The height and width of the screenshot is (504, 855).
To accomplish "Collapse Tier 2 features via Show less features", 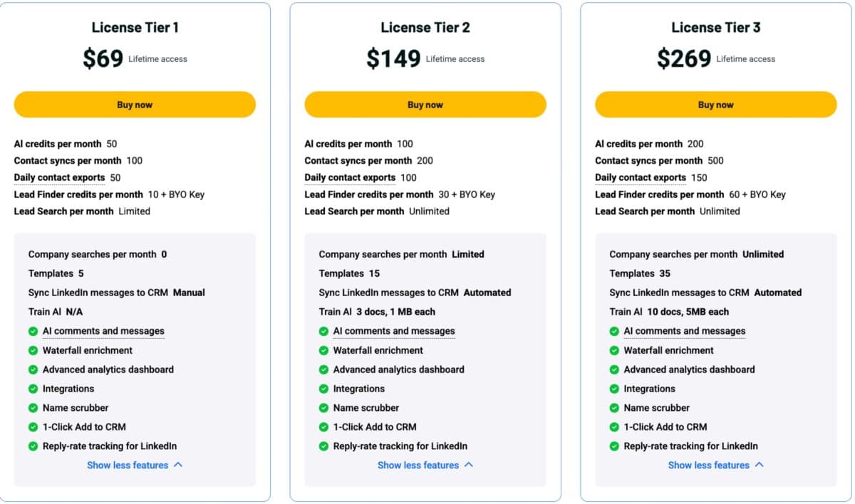I will (425, 465).
